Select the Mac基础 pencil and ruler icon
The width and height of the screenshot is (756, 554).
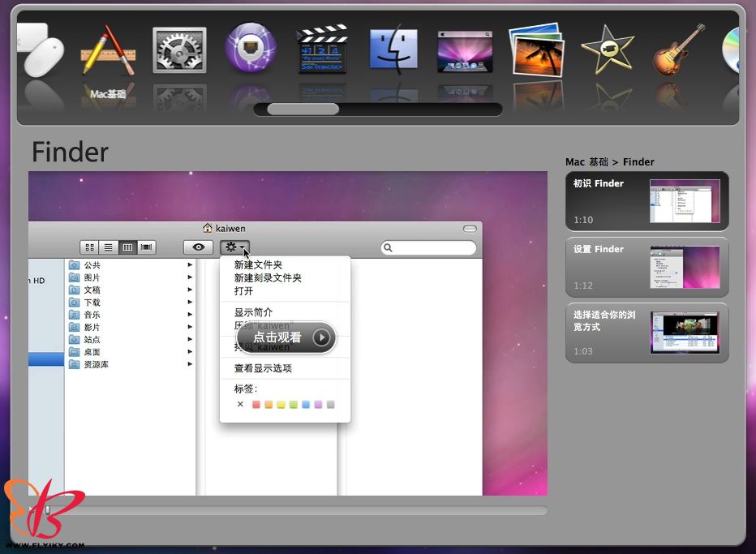click(x=108, y=50)
